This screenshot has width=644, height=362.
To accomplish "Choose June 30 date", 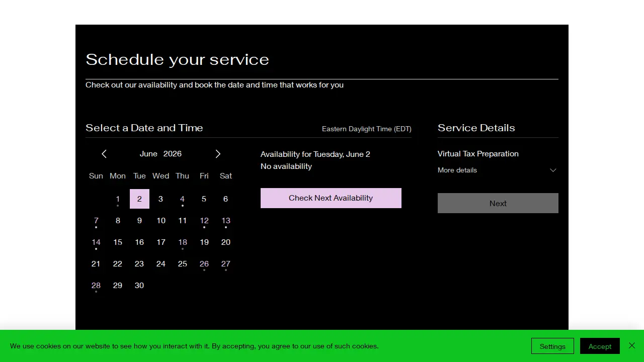I will click(139, 286).
